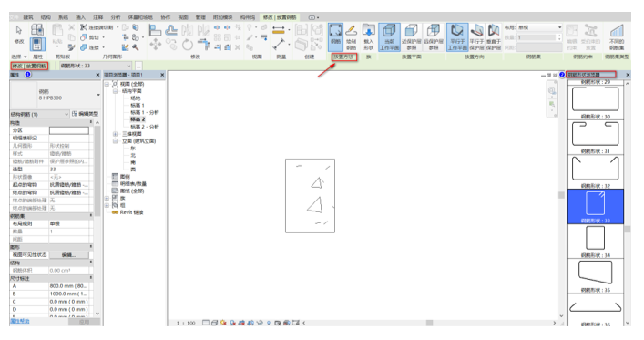Screen dimensions: 644x340
Task: Click dimension B value 1000.0 mm
Action: point(68,294)
